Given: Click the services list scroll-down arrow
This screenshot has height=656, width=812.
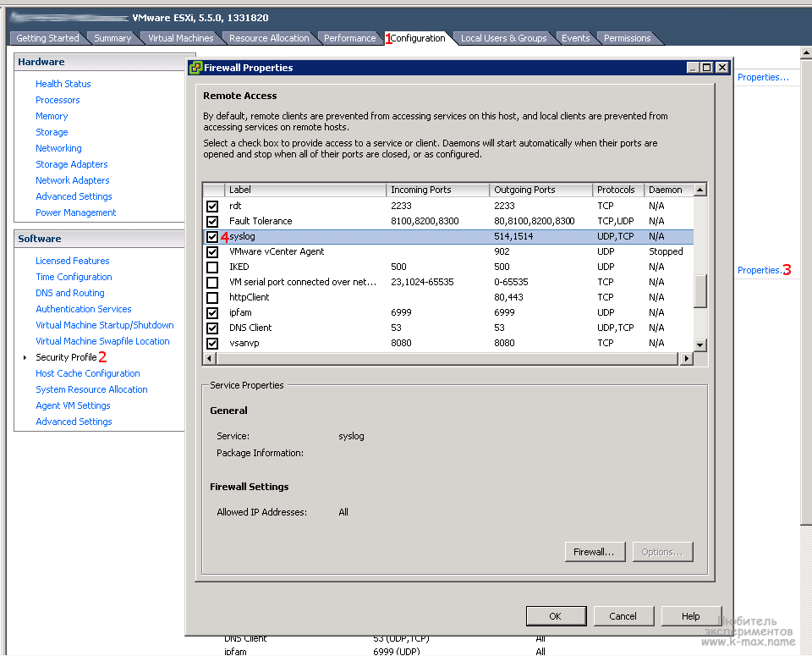Looking at the screenshot, I should click(x=700, y=345).
